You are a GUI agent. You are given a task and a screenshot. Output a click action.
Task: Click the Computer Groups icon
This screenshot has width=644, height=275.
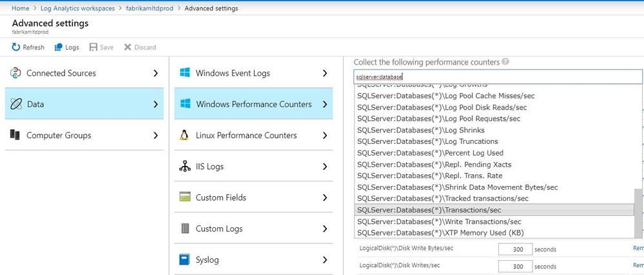point(15,135)
